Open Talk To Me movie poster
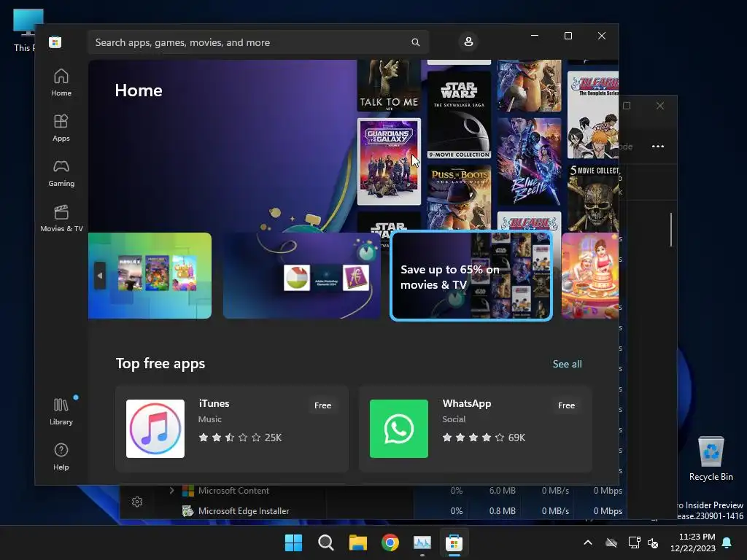The height and width of the screenshot is (560, 747). pos(389,85)
